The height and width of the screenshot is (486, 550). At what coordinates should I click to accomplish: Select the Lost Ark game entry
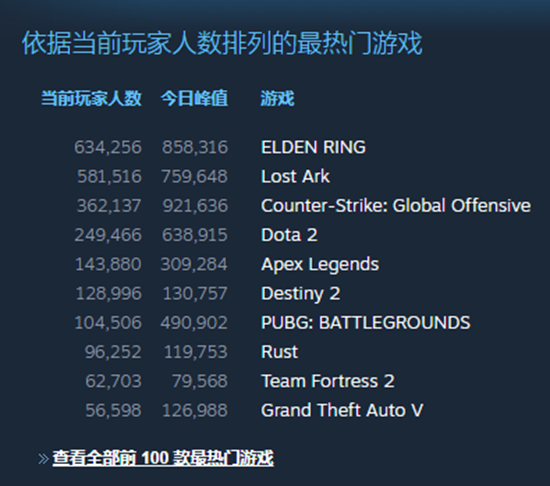[x=295, y=176]
